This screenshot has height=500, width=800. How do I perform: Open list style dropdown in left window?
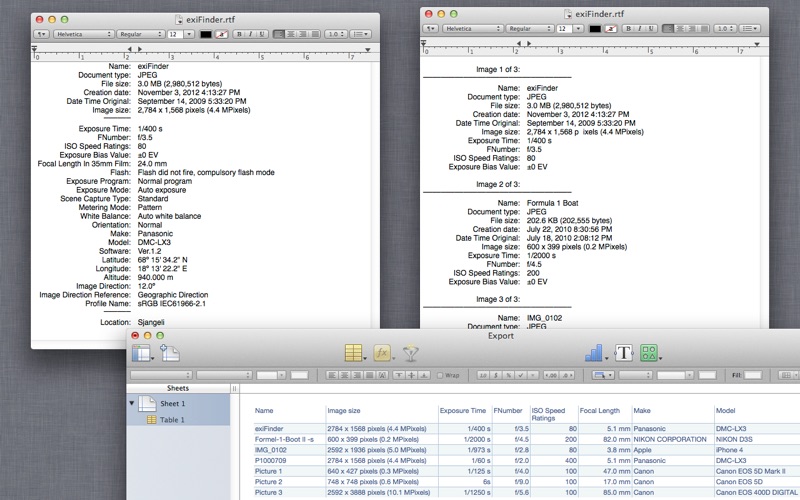point(360,34)
